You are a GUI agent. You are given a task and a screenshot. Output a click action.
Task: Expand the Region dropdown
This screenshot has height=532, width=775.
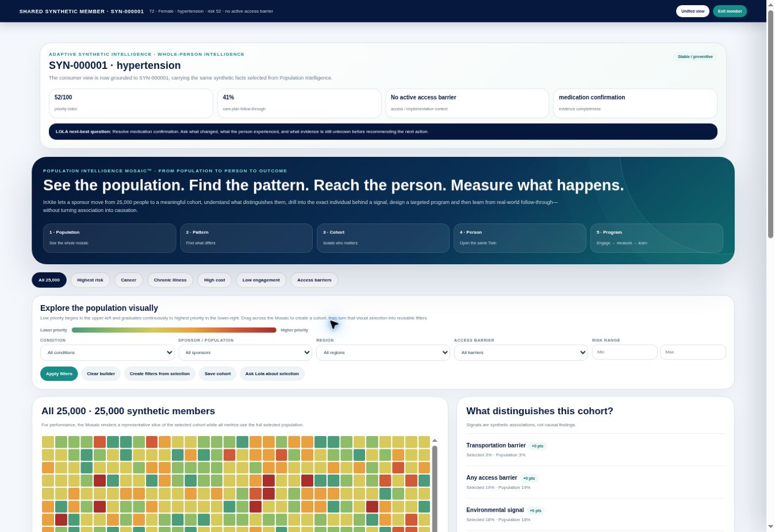[x=383, y=352]
